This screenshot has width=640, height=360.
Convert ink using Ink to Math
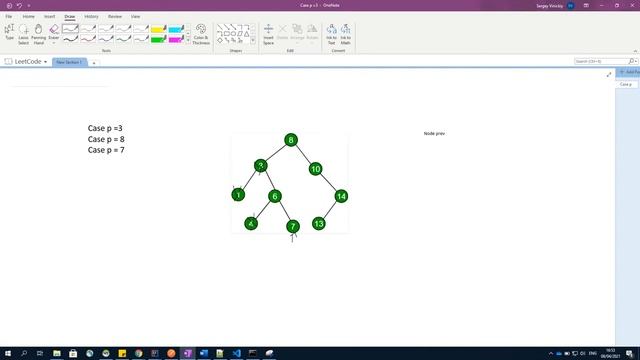[x=345, y=33]
